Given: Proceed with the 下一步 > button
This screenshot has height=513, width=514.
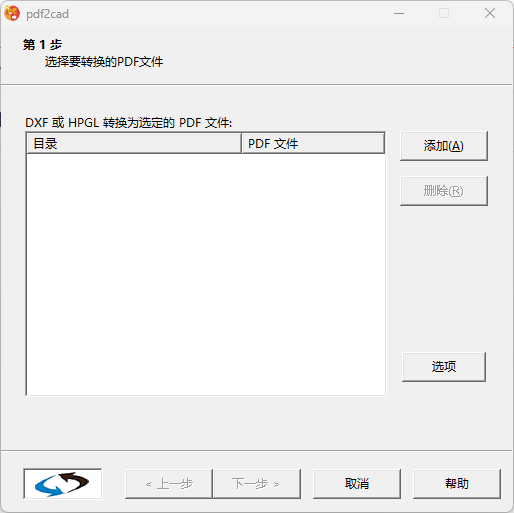Looking at the screenshot, I should (x=257, y=484).
